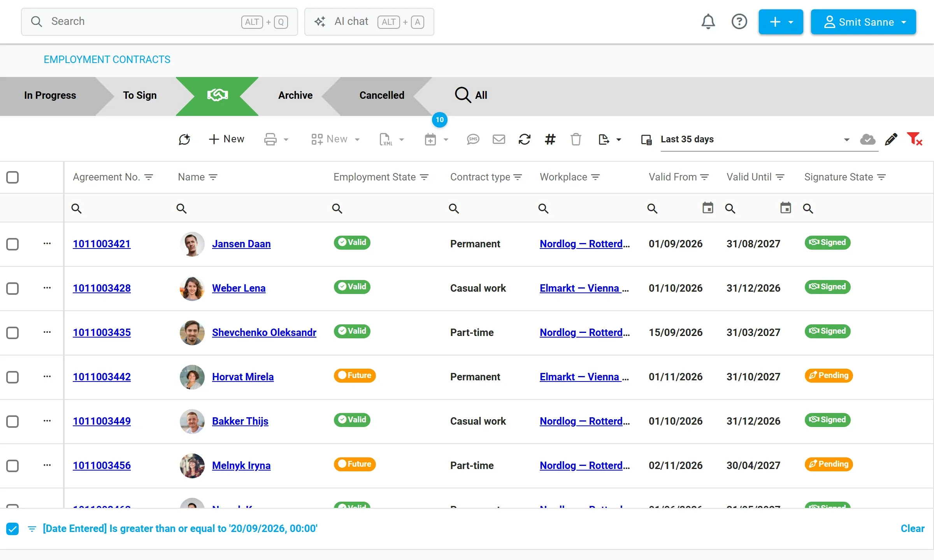Open agreement 1011003435 link
The image size is (934, 560).
tap(102, 332)
